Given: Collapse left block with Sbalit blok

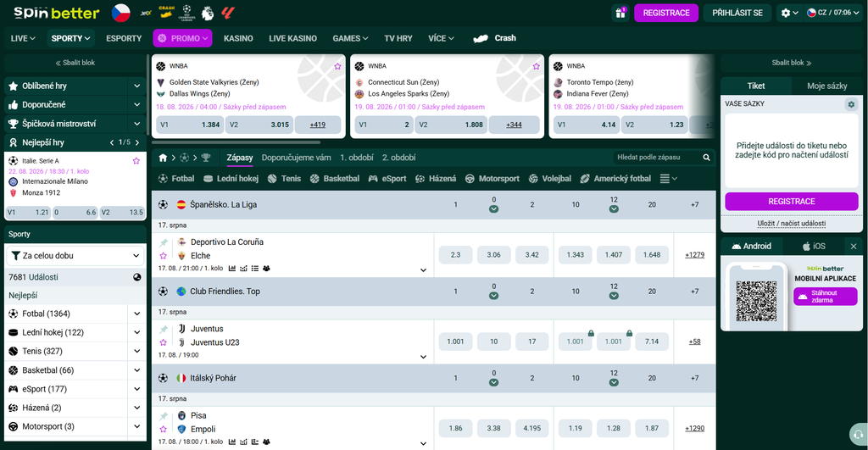Looking at the screenshot, I should tap(75, 63).
